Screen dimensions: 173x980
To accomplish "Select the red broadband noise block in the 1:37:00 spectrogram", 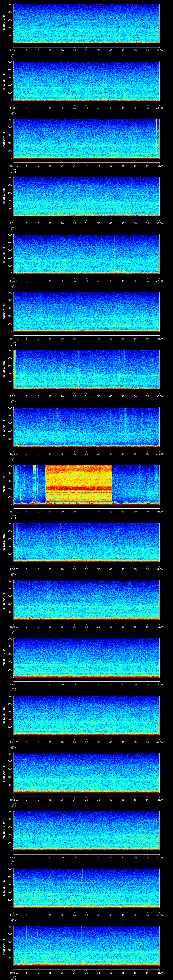I will (x=79, y=485).
